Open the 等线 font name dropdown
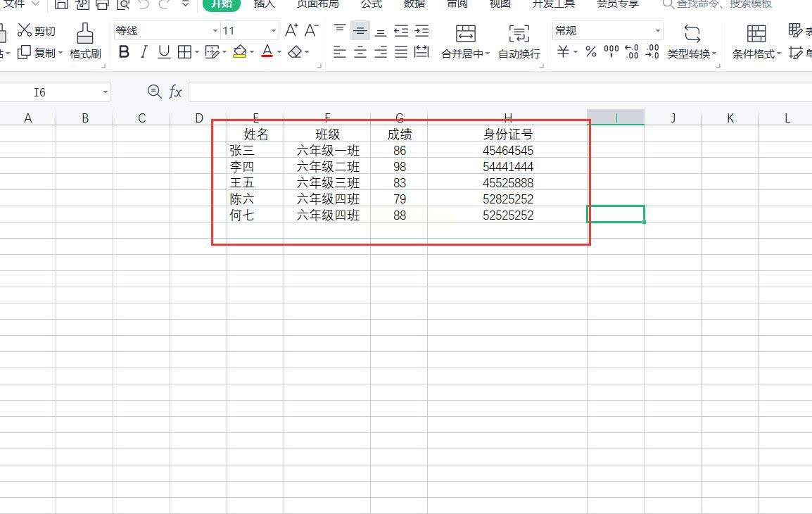Viewport: 812px width, 514px height. [x=215, y=30]
